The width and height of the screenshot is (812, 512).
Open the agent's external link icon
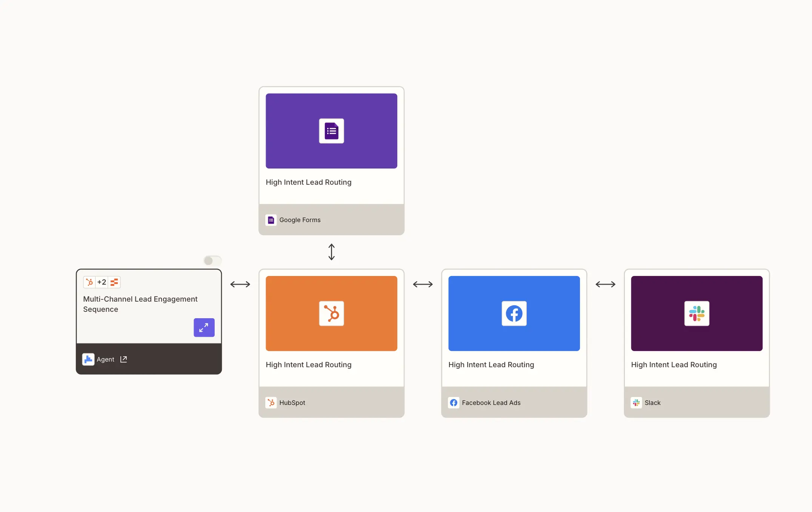coord(123,359)
